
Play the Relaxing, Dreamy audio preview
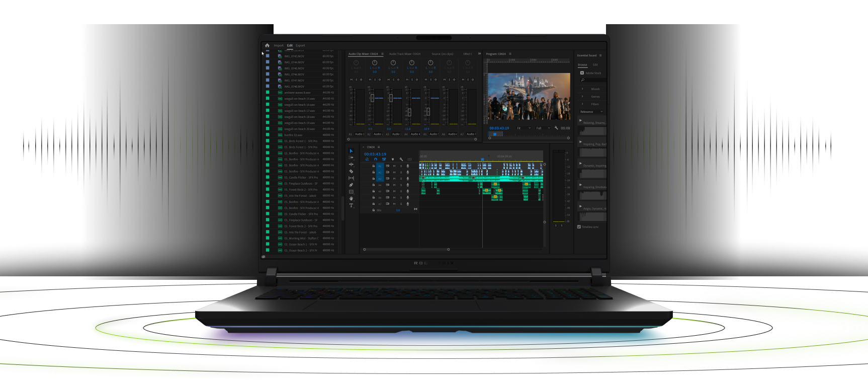coord(580,120)
